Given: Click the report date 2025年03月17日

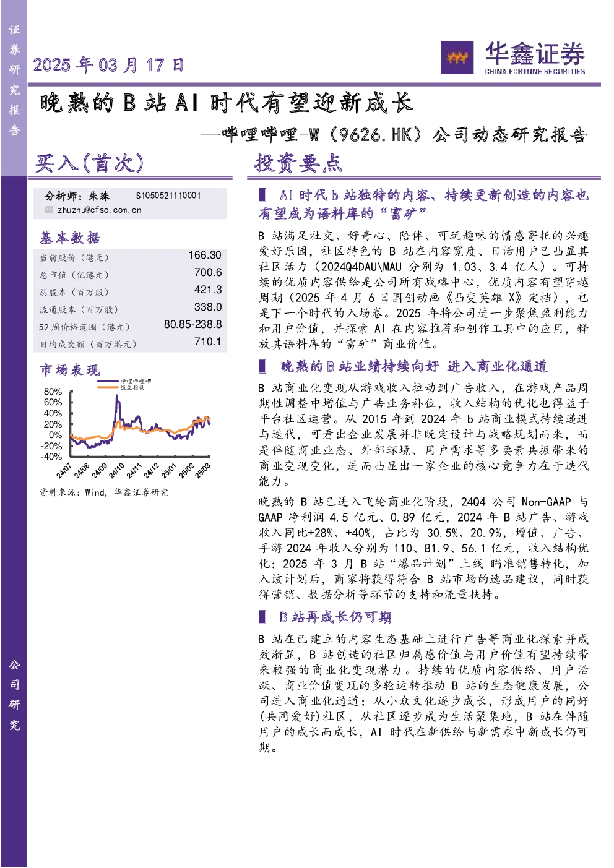Looking at the screenshot, I should [108, 65].
